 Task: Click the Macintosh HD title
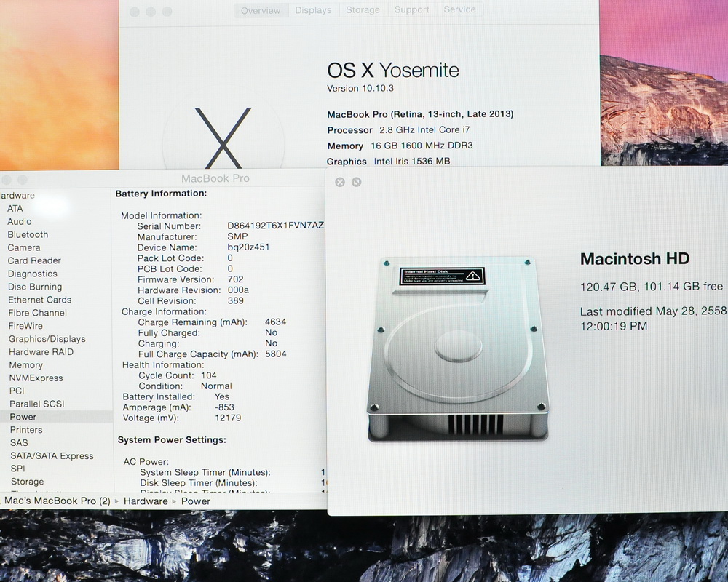[x=635, y=258]
